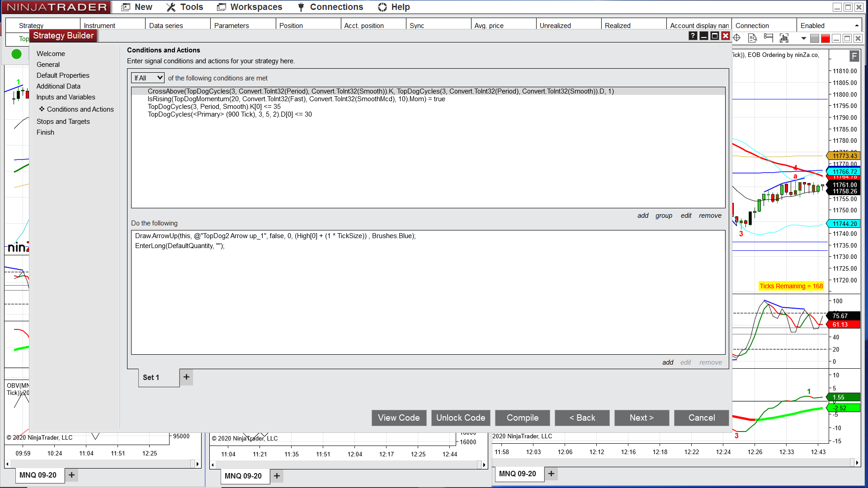868x488 pixels.
Task: Add new tab next to Set 1
Action: [x=186, y=377]
